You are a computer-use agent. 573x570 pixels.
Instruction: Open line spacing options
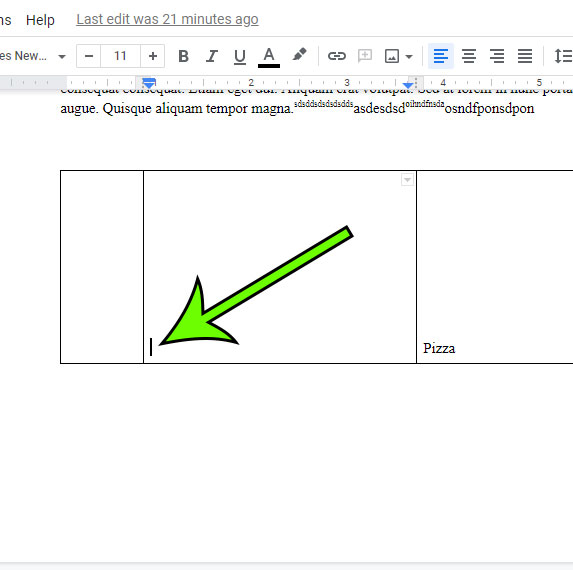[x=563, y=56]
